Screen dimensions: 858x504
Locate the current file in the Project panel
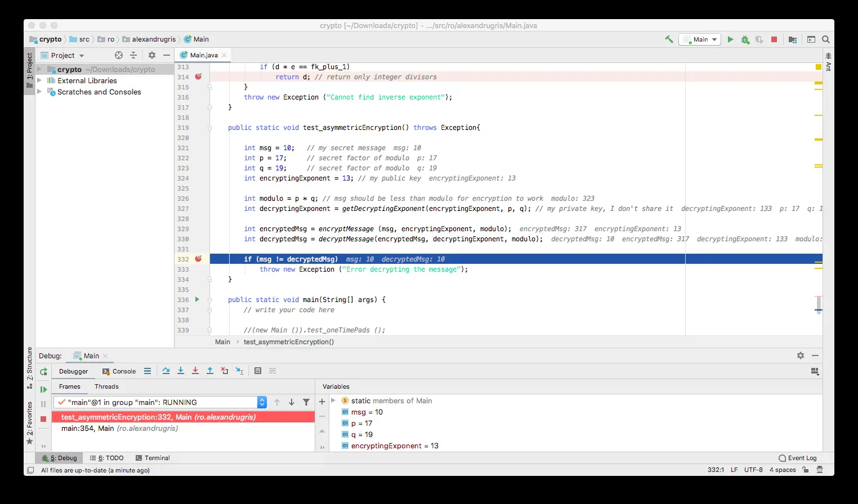pos(119,55)
